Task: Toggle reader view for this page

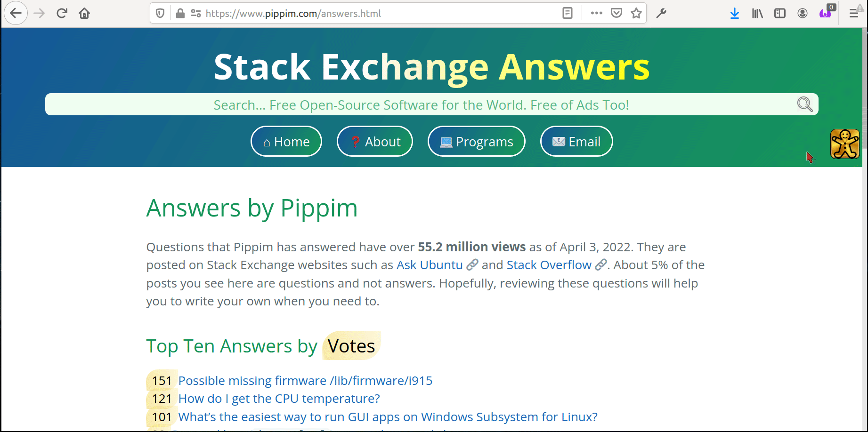Action: point(568,13)
